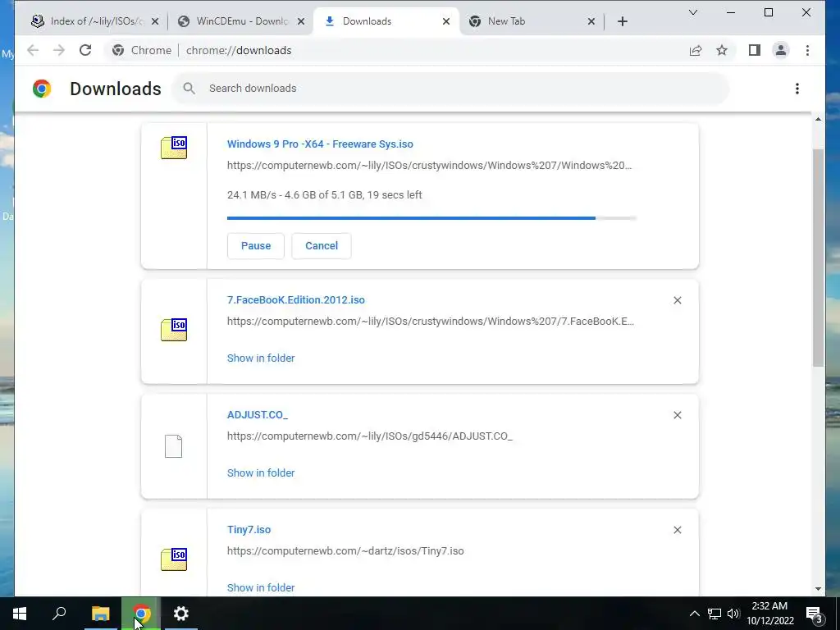Click the Tiny7.iso file icon
This screenshot has height=630, width=840.
tap(174, 559)
